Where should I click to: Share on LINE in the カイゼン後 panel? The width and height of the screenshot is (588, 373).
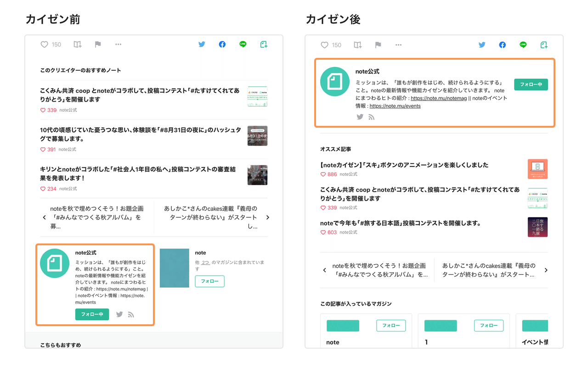coord(523,45)
